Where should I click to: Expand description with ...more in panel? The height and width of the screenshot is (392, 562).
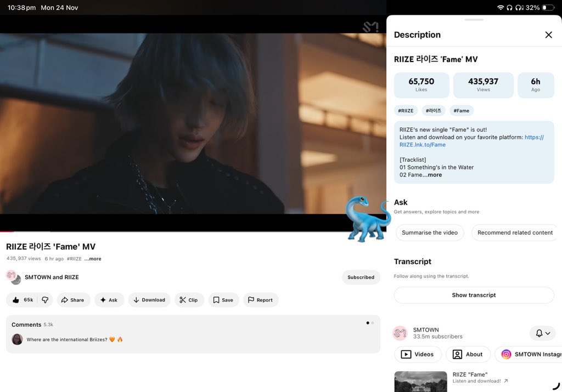(432, 175)
